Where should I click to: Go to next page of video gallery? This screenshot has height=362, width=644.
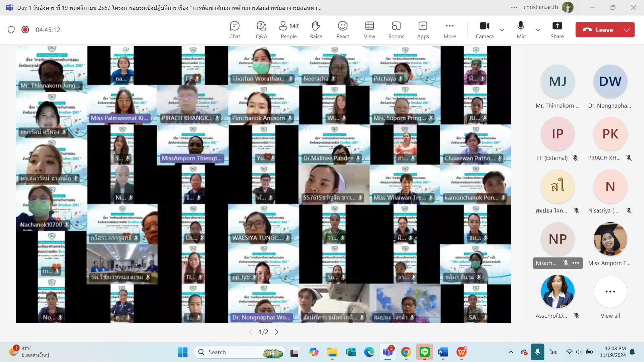point(276,332)
